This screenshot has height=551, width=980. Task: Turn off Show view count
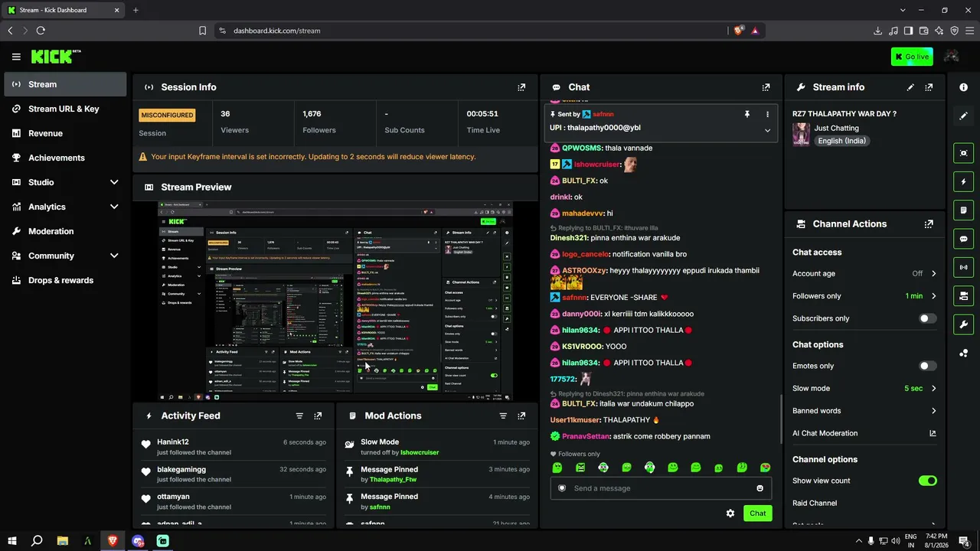(927, 481)
